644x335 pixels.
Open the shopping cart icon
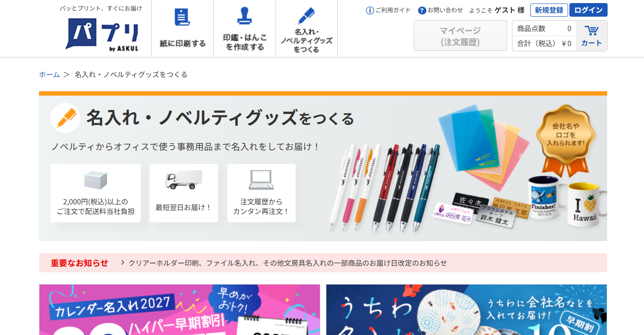591,31
